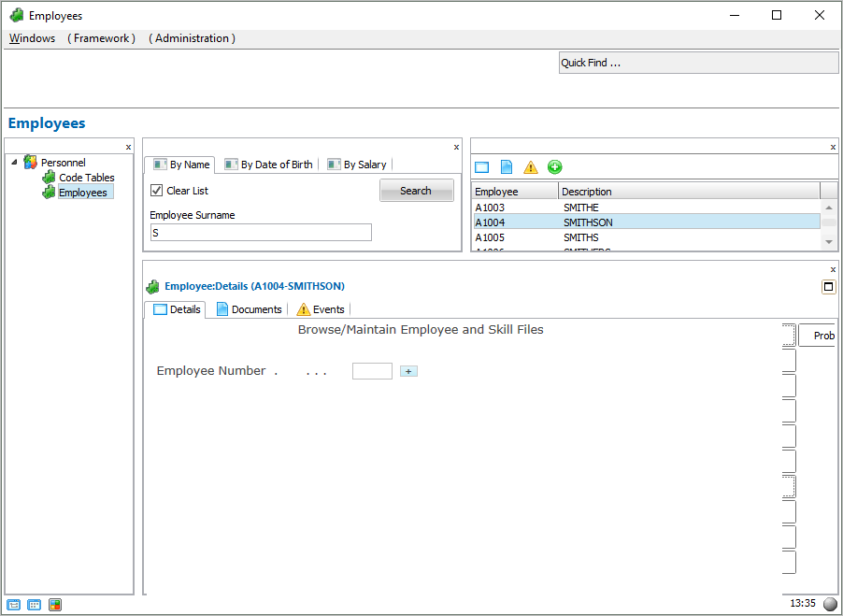Switch to the By Salary filter tab
This screenshot has width=843, height=616.
[x=357, y=165]
